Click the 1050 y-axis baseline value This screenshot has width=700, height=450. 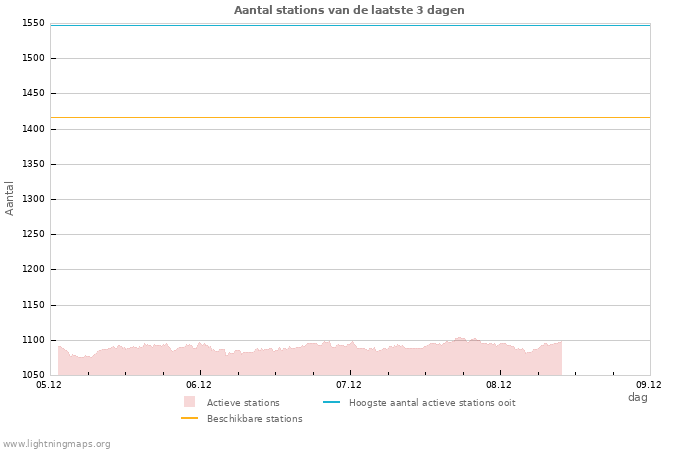(x=33, y=375)
